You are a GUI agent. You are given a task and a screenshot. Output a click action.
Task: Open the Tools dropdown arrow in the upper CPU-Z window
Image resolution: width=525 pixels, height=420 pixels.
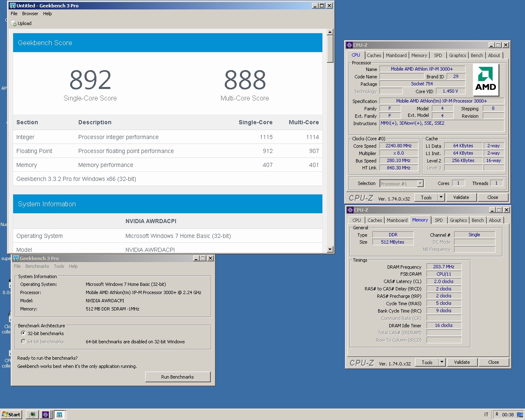click(x=441, y=197)
